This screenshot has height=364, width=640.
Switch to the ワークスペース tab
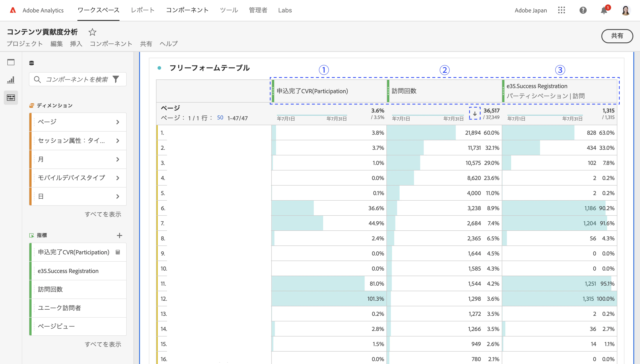[98, 10]
